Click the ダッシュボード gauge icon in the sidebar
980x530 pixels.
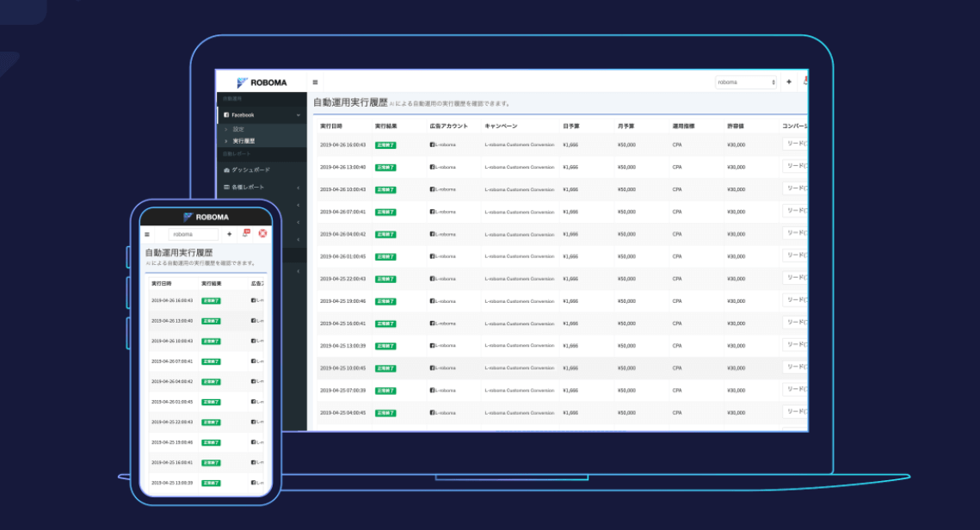click(x=226, y=170)
